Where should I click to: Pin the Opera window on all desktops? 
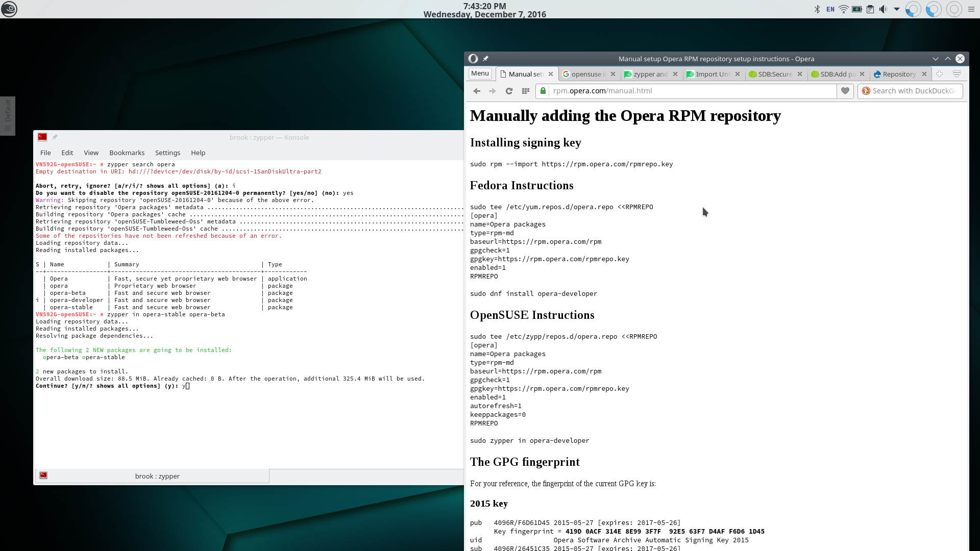click(485, 59)
